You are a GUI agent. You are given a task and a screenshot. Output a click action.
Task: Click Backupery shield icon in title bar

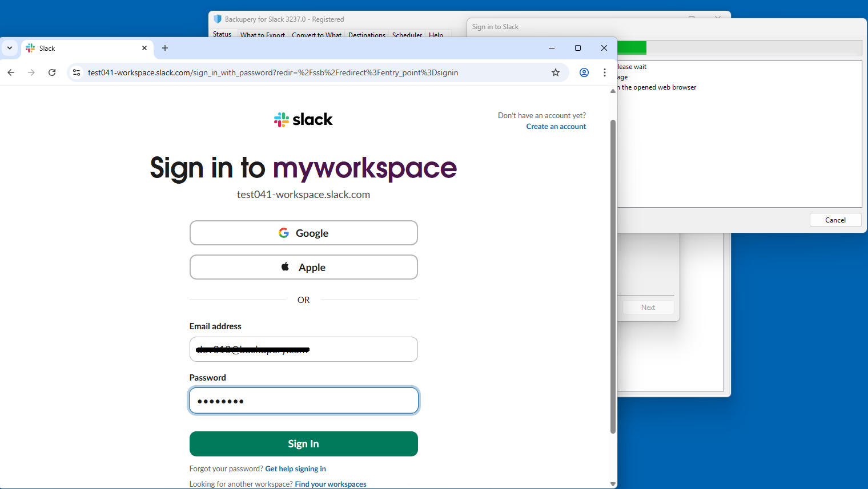coord(218,19)
